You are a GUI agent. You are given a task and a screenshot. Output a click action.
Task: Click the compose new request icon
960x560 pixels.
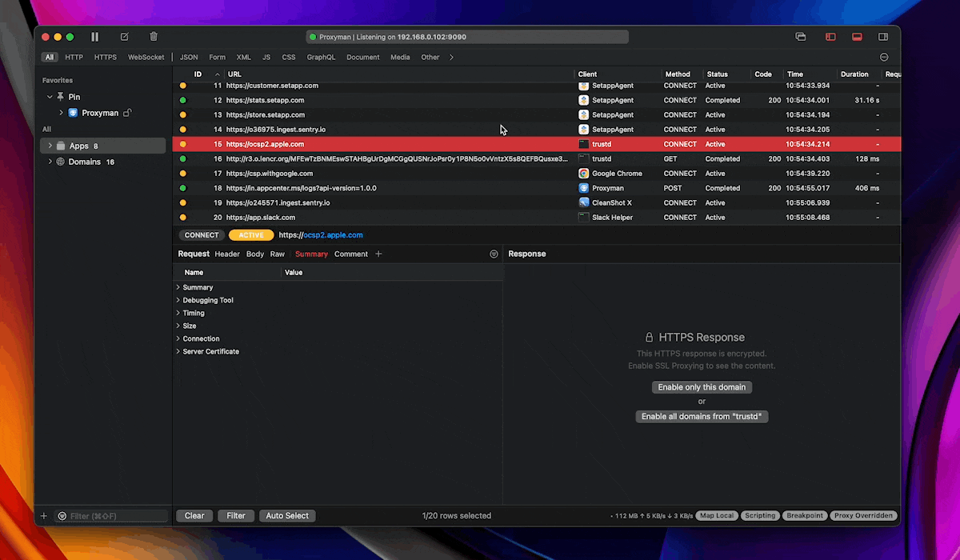click(x=124, y=37)
